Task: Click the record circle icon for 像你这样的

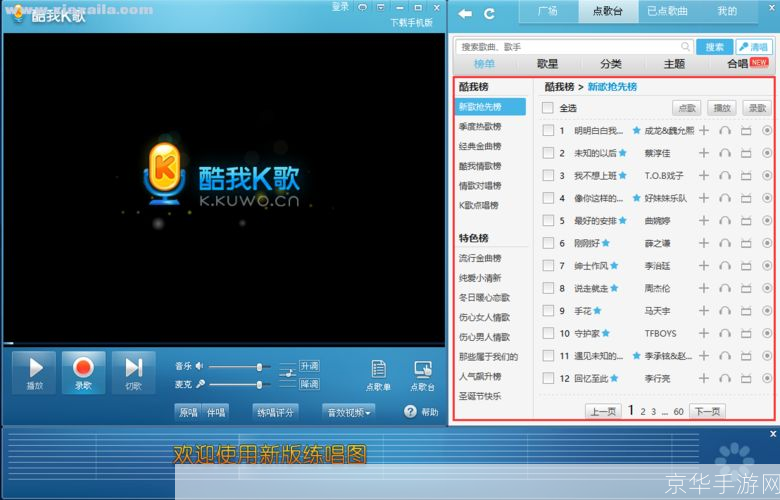Action: [x=767, y=198]
